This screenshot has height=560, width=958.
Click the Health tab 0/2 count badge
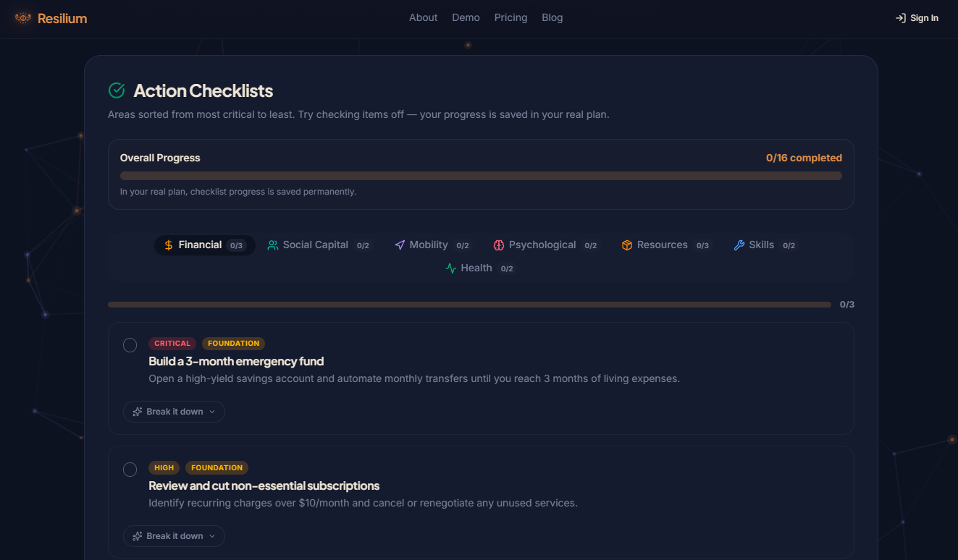click(507, 268)
